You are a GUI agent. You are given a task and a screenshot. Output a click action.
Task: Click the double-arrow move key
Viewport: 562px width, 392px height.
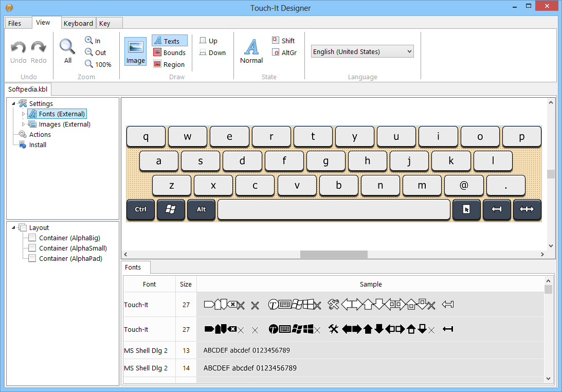point(527,209)
